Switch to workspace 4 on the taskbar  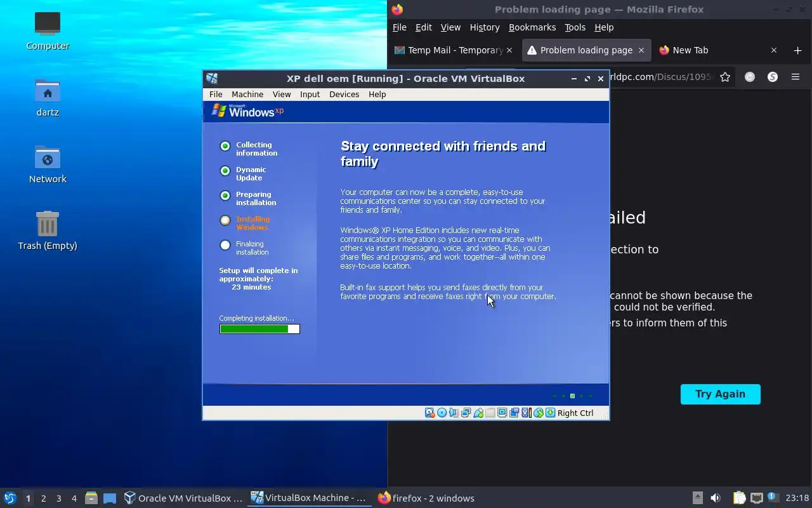[x=74, y=498]
